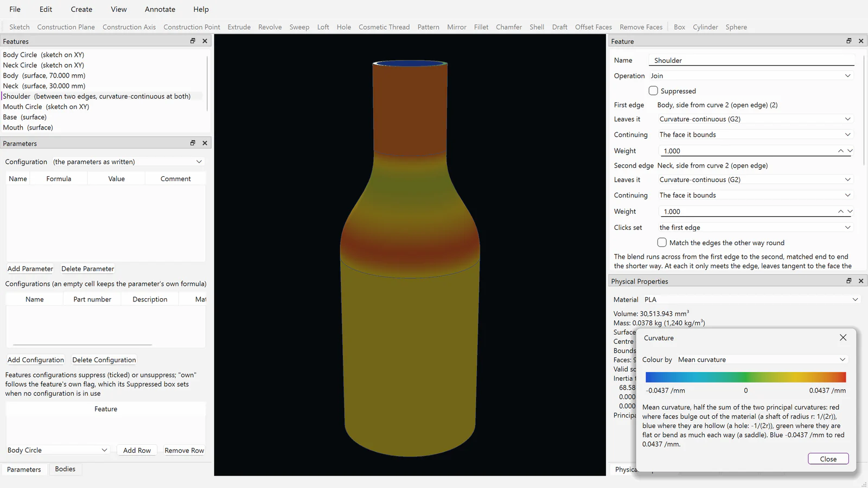Screen dimensions: 868x488
Task: Close the Features panel
Action: click(205, 41)
